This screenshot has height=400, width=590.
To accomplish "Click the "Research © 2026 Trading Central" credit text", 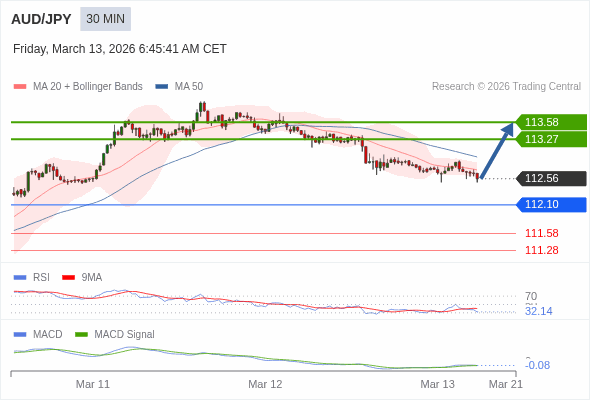I will coord(506,87).
